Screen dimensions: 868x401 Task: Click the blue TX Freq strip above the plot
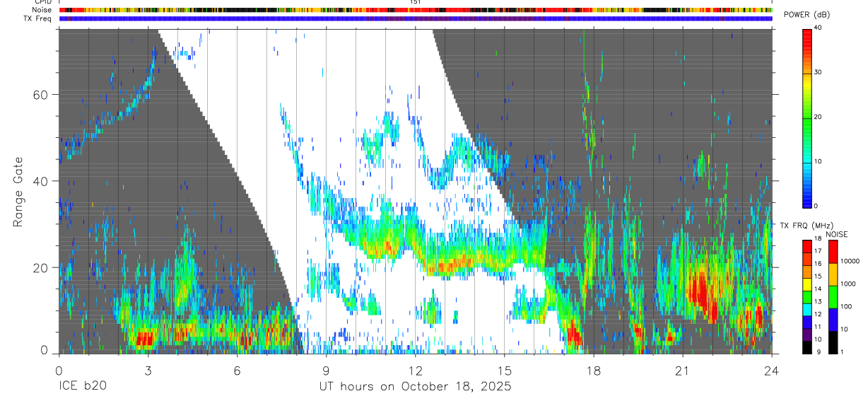click(416, 18)
